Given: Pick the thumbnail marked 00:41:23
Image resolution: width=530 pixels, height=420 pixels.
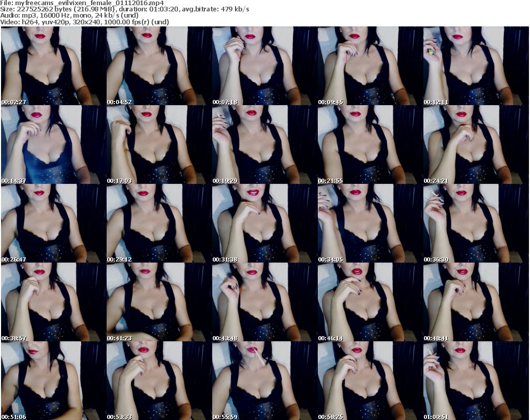Looking at the screenshot, I should tap(159, 302).
